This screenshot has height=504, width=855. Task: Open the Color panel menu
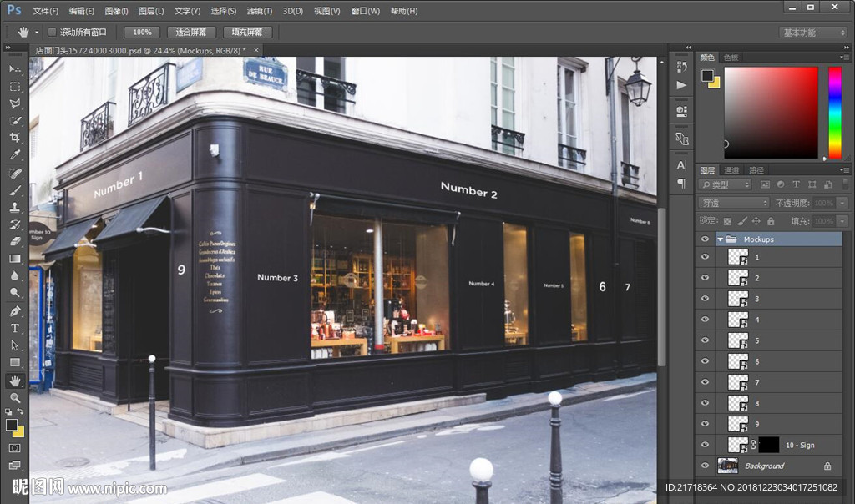pyautogui.click(x=845, y=58)
